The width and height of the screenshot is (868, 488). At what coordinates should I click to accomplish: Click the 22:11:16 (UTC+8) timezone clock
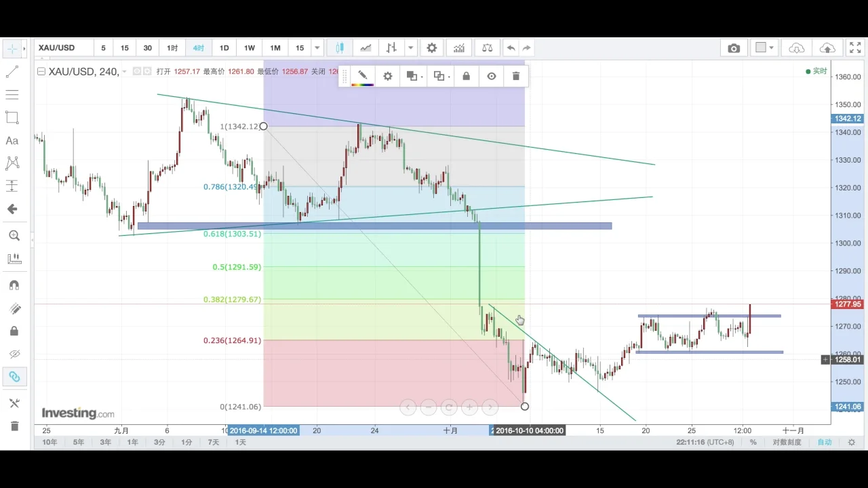[705, 443]
